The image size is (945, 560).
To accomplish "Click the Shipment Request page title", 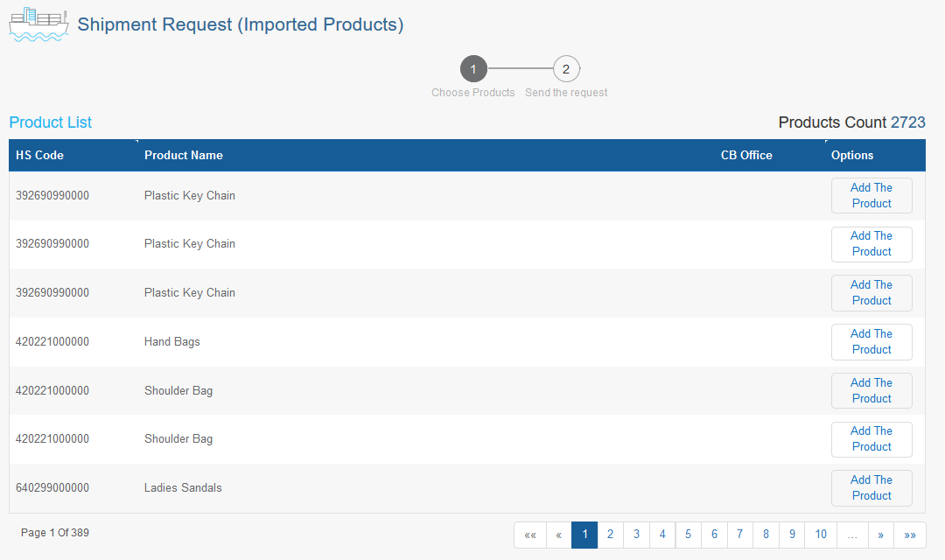I will (x=241, y=24).
